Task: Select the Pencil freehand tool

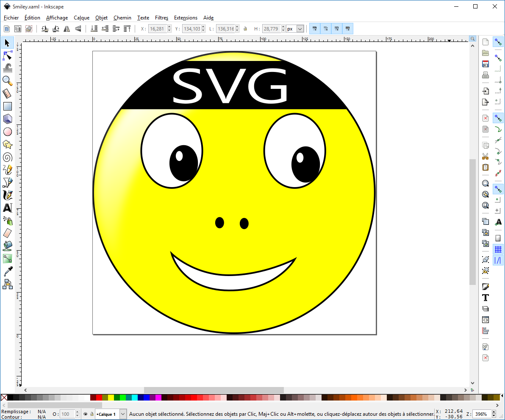Action: click(x=7, y=170)
